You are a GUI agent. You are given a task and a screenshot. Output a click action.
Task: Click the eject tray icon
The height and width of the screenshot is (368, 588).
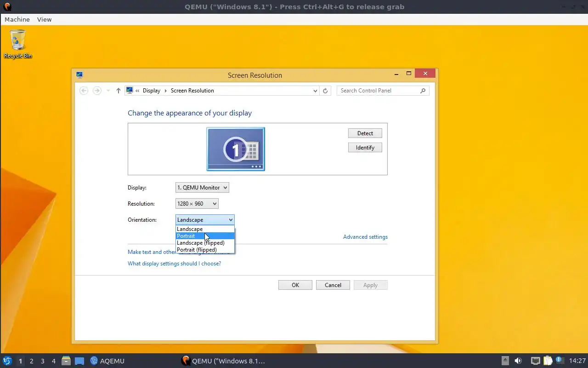point(505,361)
